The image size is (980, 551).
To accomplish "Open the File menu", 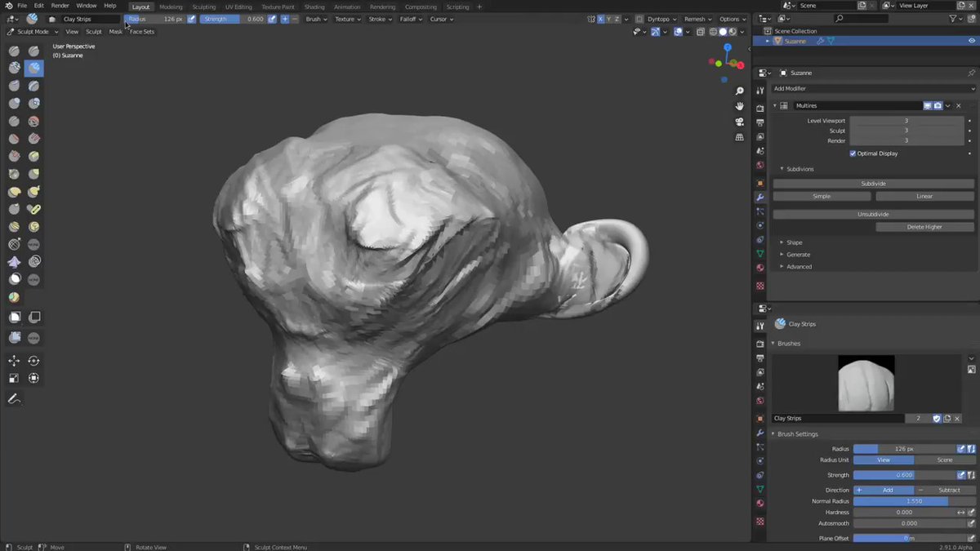I will tap(22, 6).
